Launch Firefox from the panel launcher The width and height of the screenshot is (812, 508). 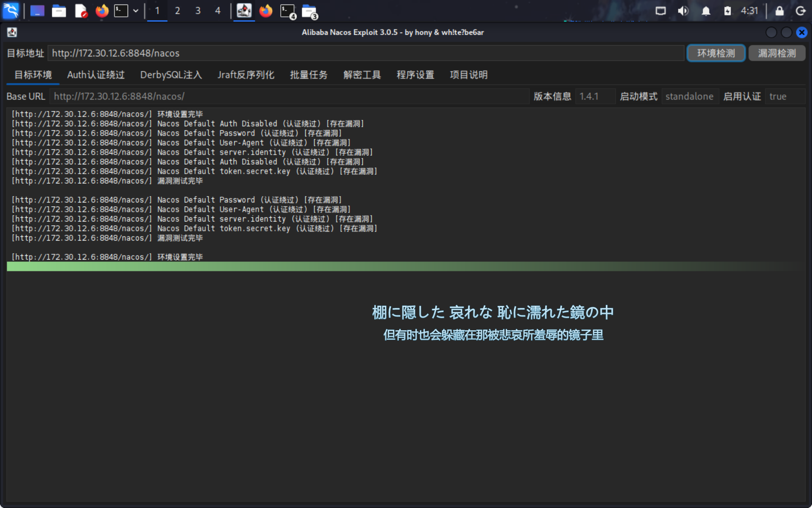coord(101,11)
